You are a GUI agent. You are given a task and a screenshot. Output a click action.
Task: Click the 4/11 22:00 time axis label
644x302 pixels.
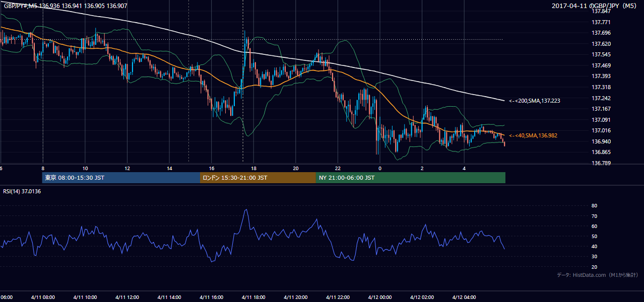(338, 297)
